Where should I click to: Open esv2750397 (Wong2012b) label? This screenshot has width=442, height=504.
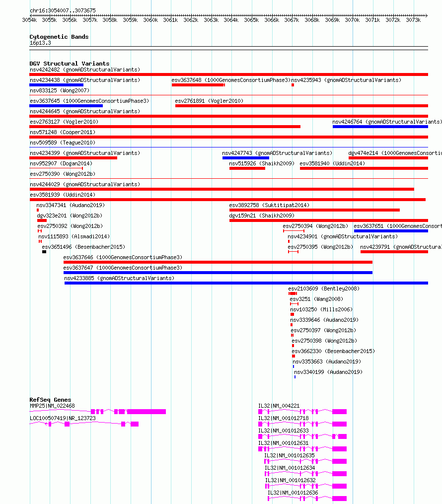point(323,330)
